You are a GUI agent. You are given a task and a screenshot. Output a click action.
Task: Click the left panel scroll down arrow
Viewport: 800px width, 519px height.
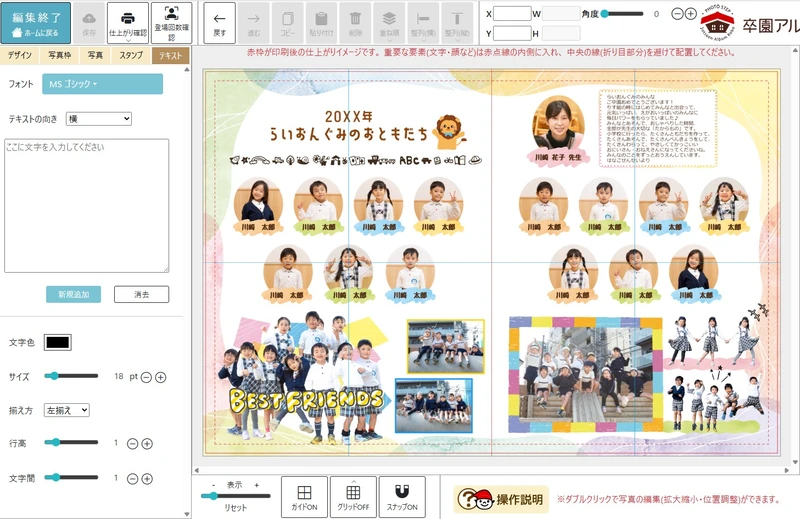click(x=187, y=514)
